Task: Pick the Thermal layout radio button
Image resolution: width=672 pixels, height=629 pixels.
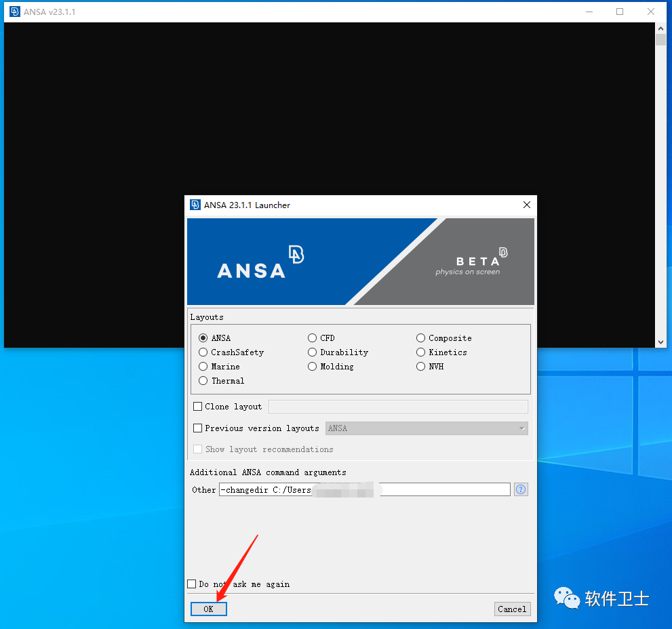Action: 203,380
